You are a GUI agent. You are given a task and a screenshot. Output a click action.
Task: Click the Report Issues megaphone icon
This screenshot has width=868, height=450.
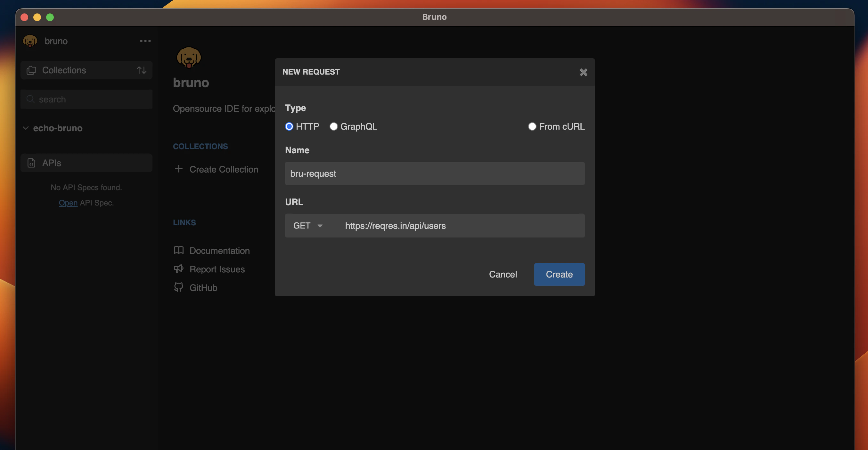(x=179, y=269)
